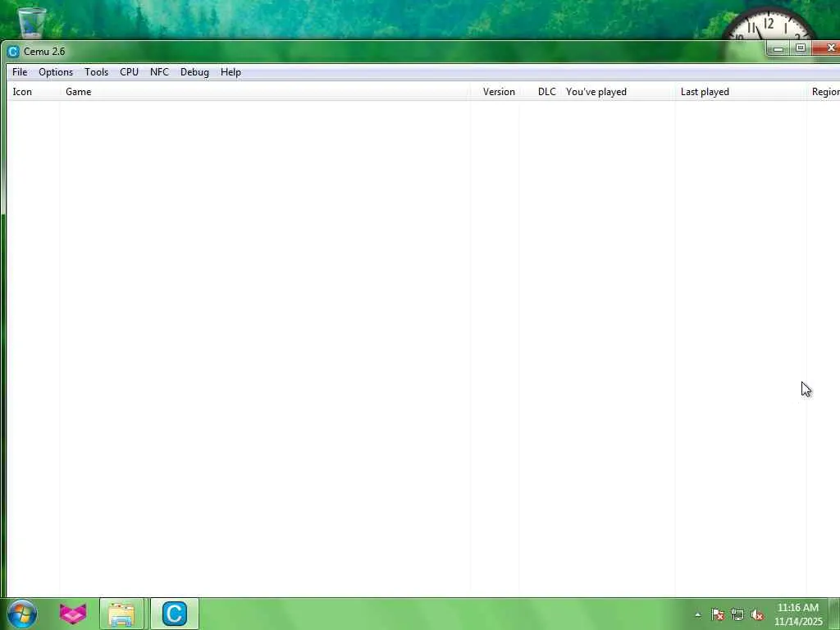Viewport: 840px width, 630px height.
Task: Select the Recycle Bin desktop icon
Action: pos(32,22)
